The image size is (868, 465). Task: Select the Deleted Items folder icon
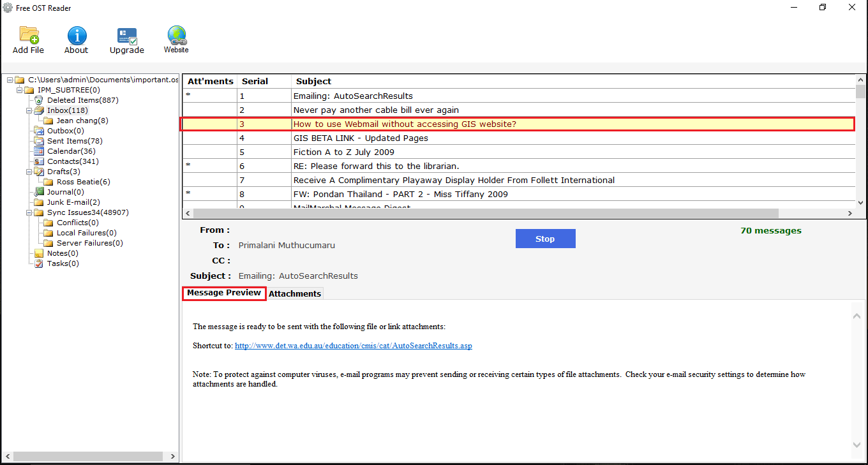pos(39,100)
